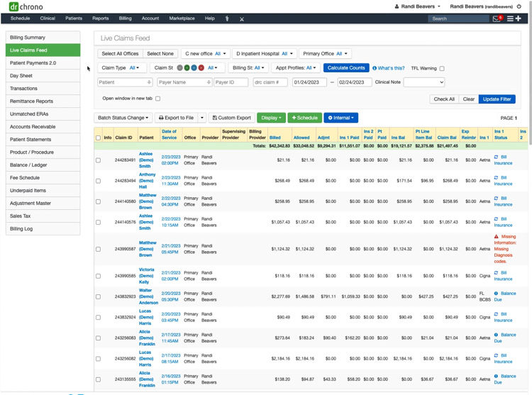The height and width of the screenshot is (395, 532).
Task: Select Billing Log in sidebar
Action: point(43,229)
